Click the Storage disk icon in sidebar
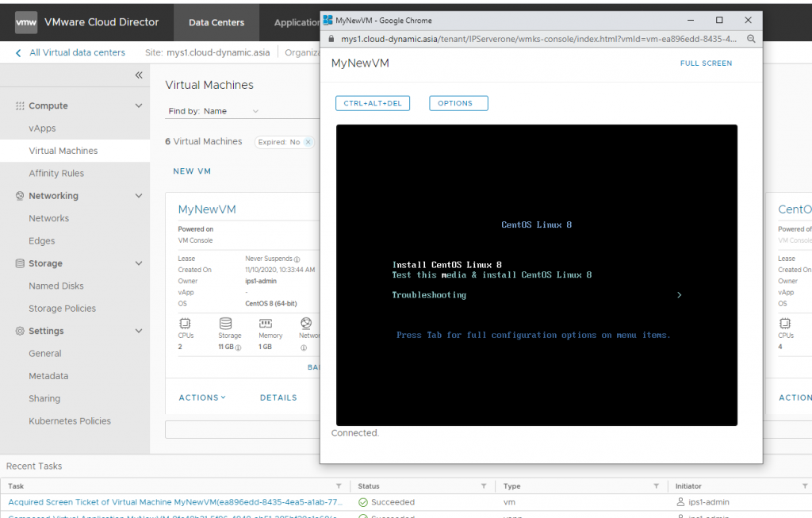Screen dimensions: 812x518 (20, 263)
